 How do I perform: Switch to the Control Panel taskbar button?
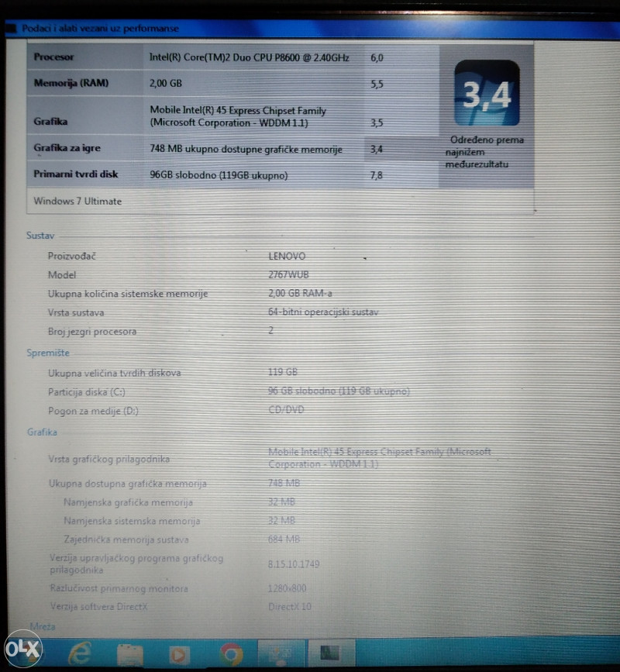tap(281, 653)
